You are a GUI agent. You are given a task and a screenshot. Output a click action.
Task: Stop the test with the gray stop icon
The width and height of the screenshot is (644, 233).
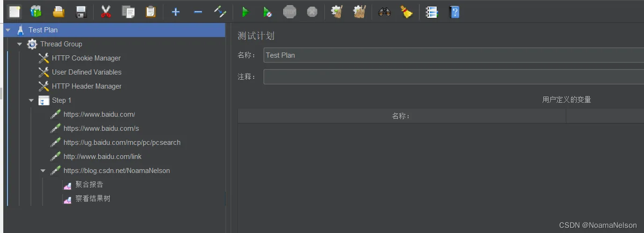coord(290,12)
